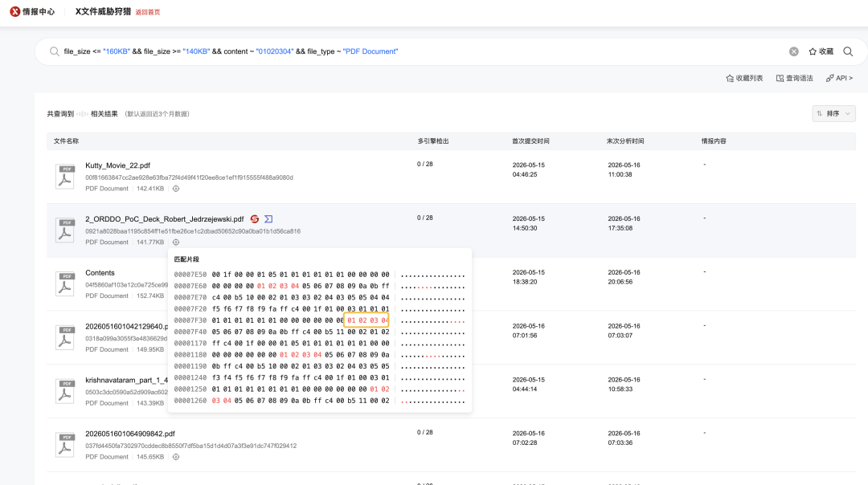Click the 情报内容 column header
This screenshot has height=485, width=868.
pos(714,141)
